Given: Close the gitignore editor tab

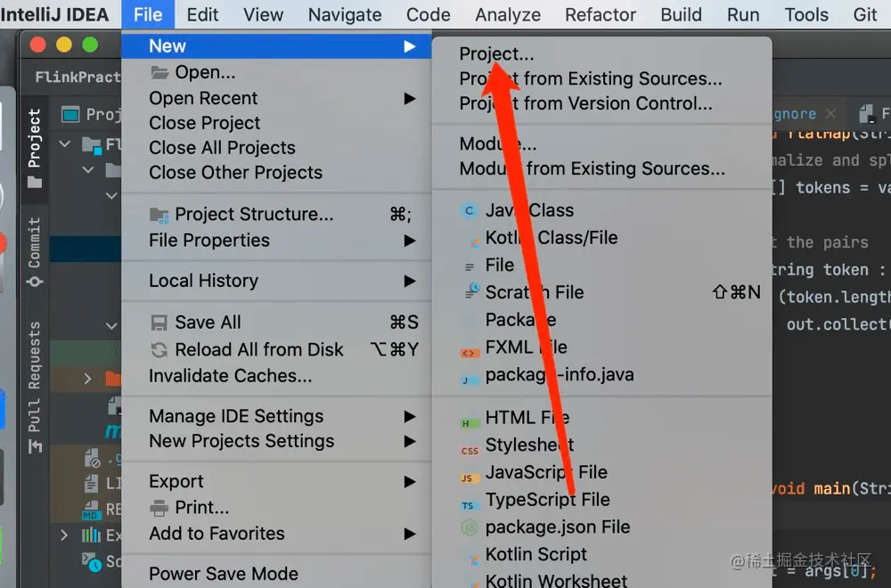Looking at the screenshot, I should [x=830, y=114].
